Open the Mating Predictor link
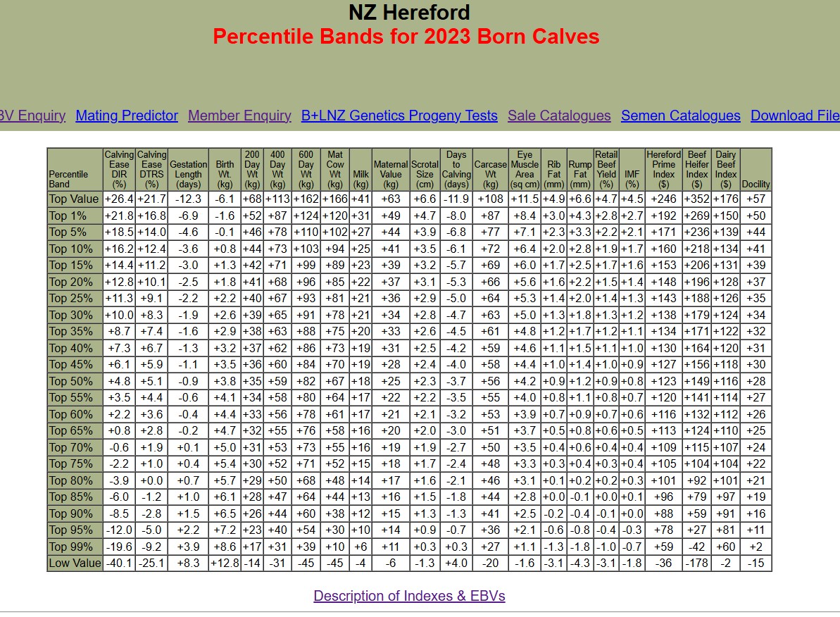Screen dimensions: 840x617 127,116
